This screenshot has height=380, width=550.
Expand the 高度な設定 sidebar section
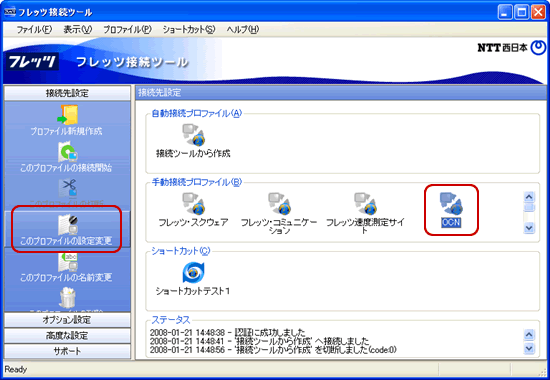[67, 336]
